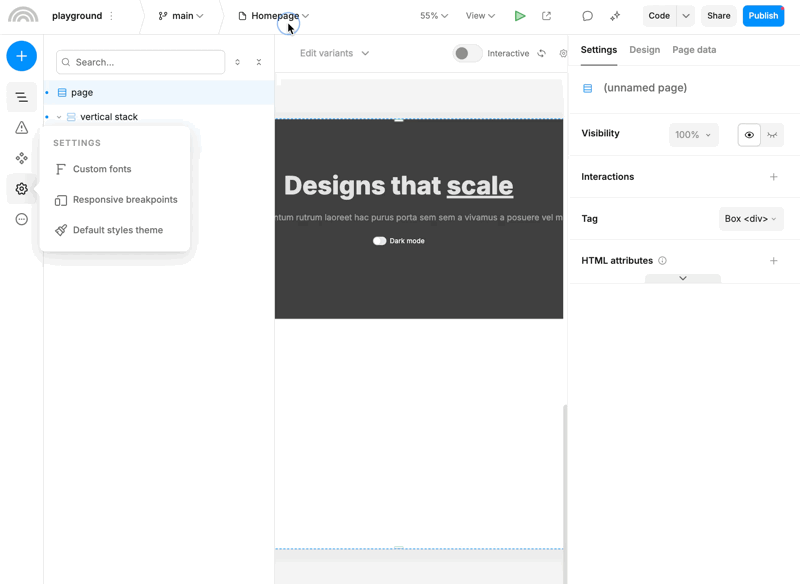Open the 100% visibility dropdown

point(693,135)
